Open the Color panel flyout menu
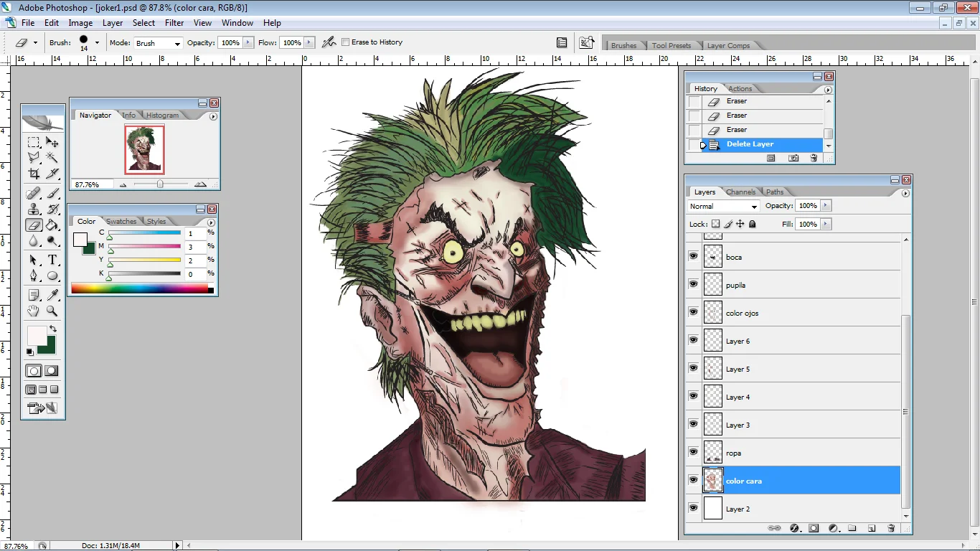Screen dimensions: 980x551 pos(211,222)
